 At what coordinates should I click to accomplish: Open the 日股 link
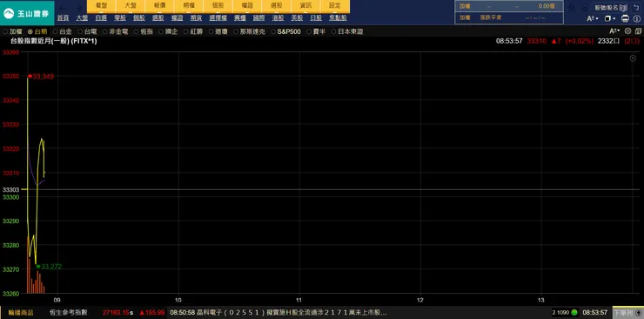316,18
